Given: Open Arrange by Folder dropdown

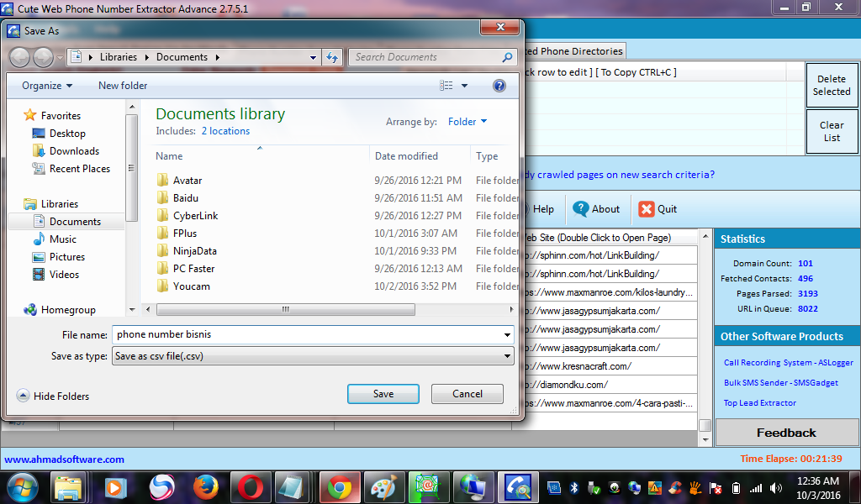Looking at the screenshot, I should click(467, 122).
